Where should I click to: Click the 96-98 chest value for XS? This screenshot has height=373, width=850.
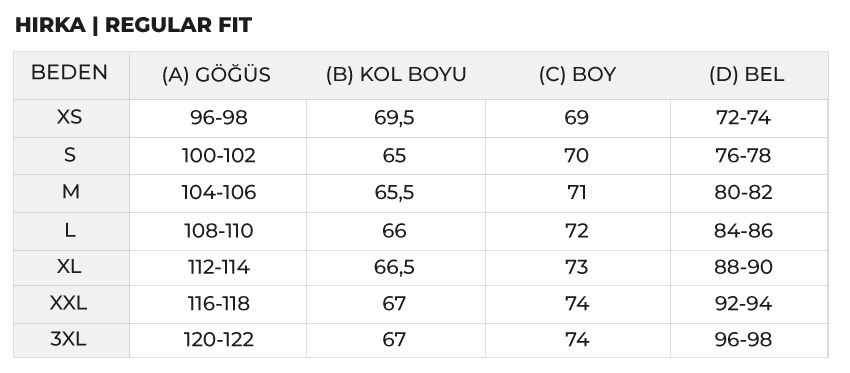pyautogui.click(x=218, y=118)
